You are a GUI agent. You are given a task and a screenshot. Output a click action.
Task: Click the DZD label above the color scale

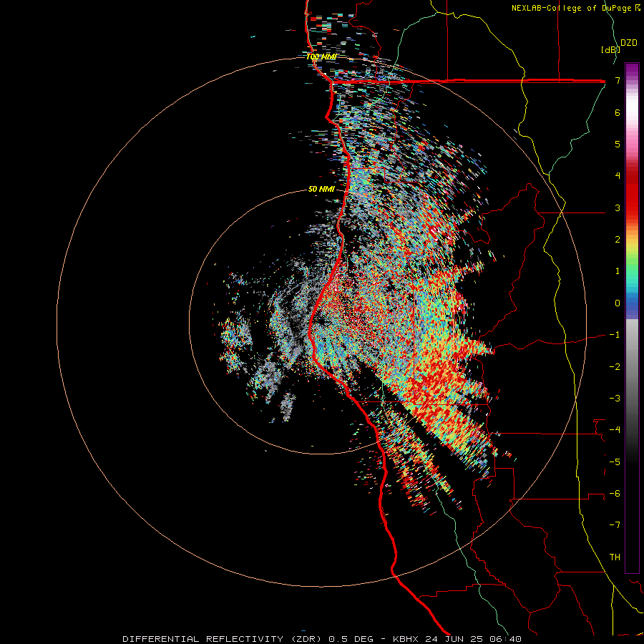click(629, 43)
